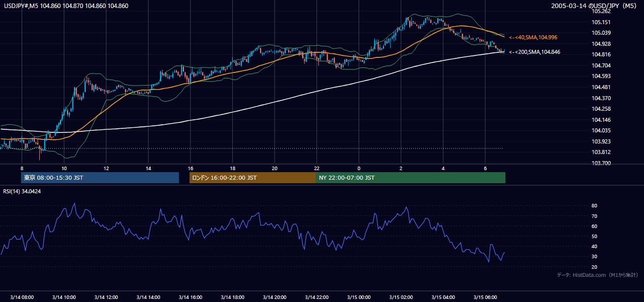The width and height of the screenshot is (644, 302).
Task: Click hour tick 0 under price chart
Action: tap(359, 168)
